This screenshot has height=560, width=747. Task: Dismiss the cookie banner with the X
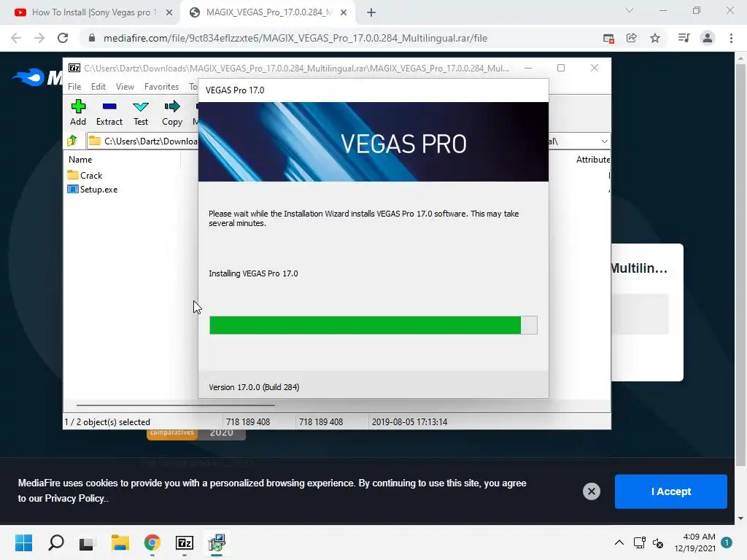(591, 491)
